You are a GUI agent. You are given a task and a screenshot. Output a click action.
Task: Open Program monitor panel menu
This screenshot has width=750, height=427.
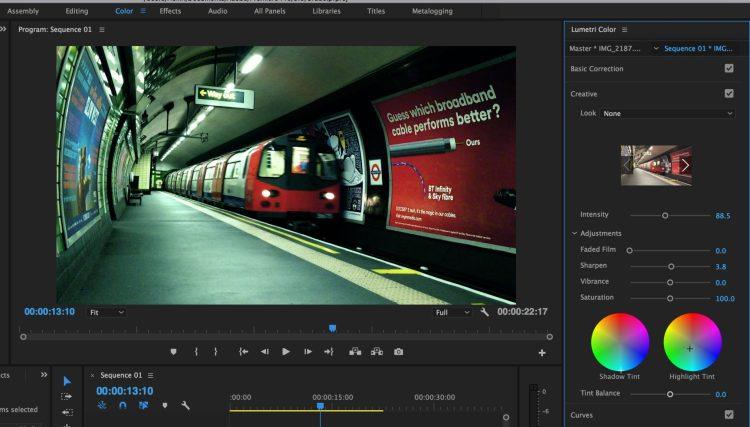[102, 30]
